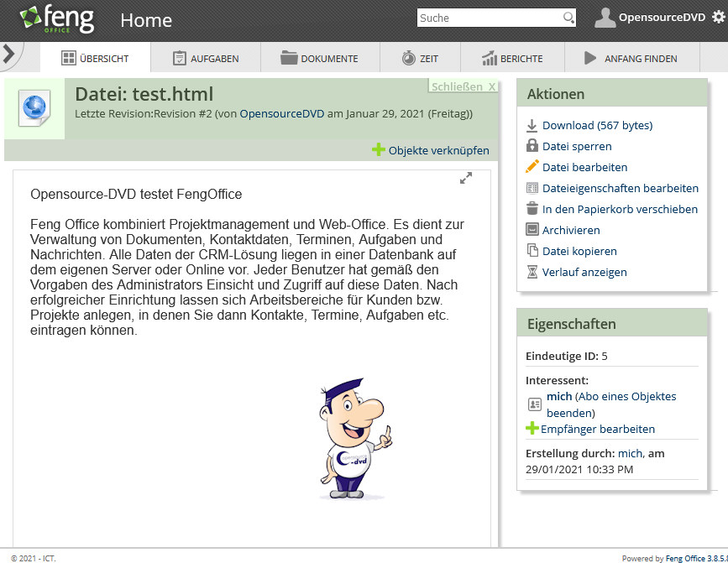
Task: Move file to trash via Papierkorb
Action: (x=620, y=210)
